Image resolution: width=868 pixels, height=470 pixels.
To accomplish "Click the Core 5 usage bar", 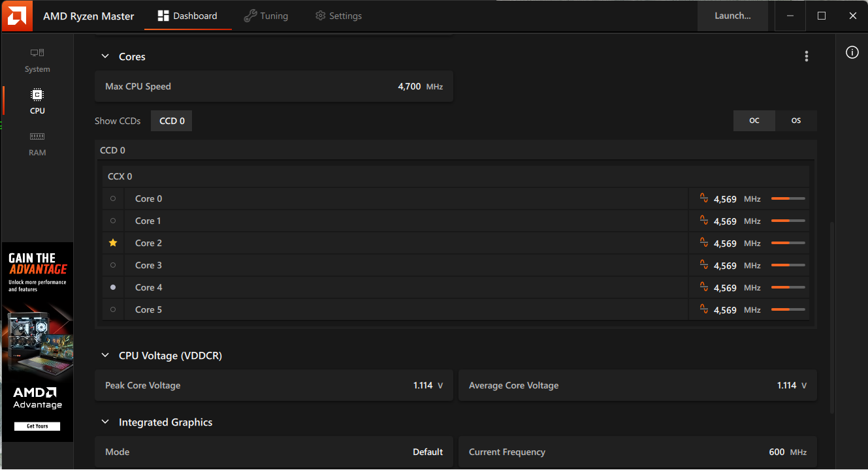I will coord(788,309).
